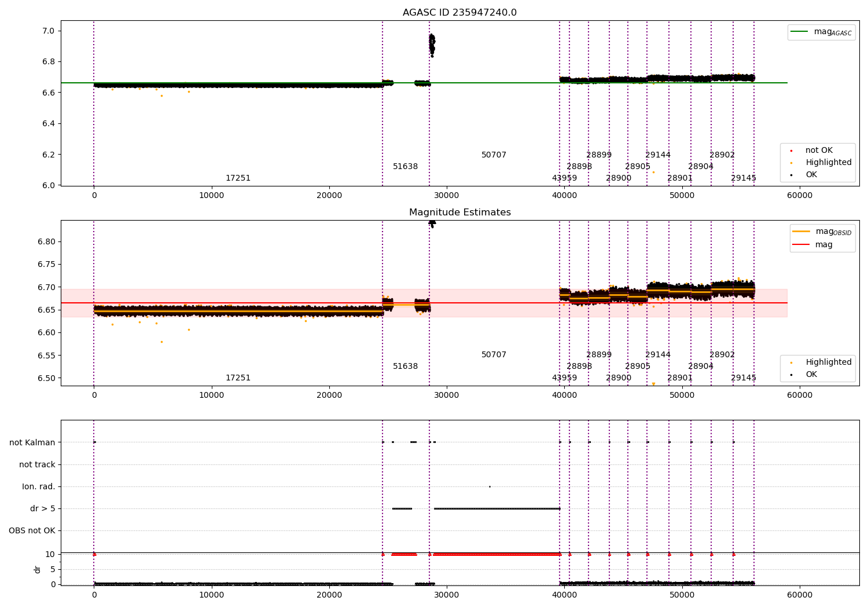Screen dimensions: 868x608
Task: Click the 6.50 y-axis tick label
Action: point(46,379)
